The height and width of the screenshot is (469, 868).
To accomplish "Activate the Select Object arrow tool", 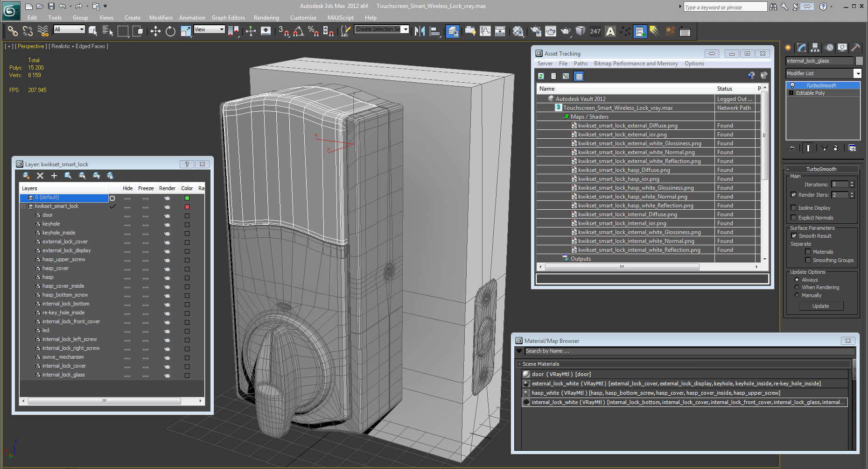I will 93,31.
